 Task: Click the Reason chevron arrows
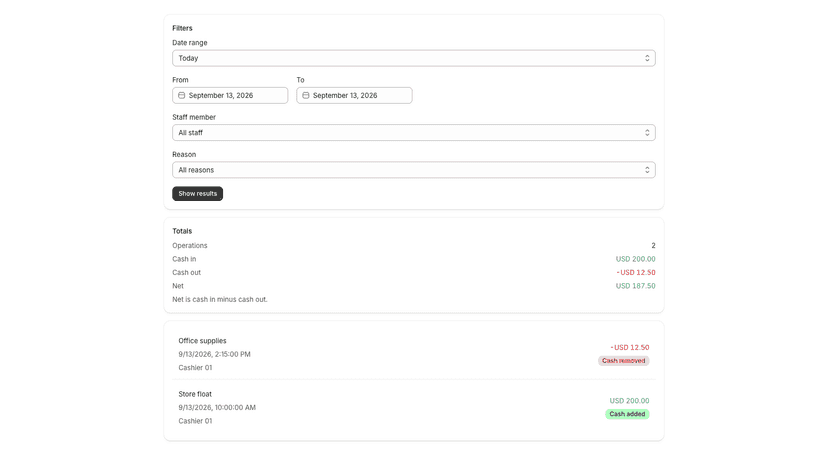coord(647,170)
